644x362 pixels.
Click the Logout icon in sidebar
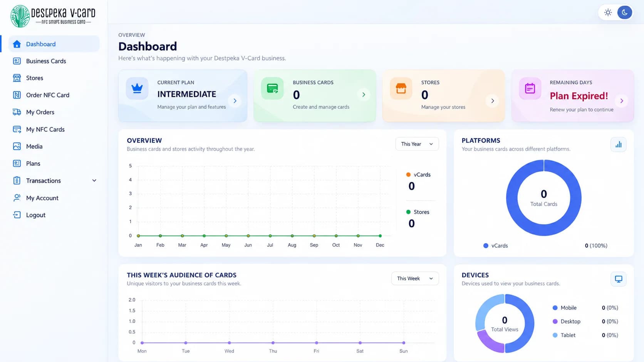(x=17, y=215)
